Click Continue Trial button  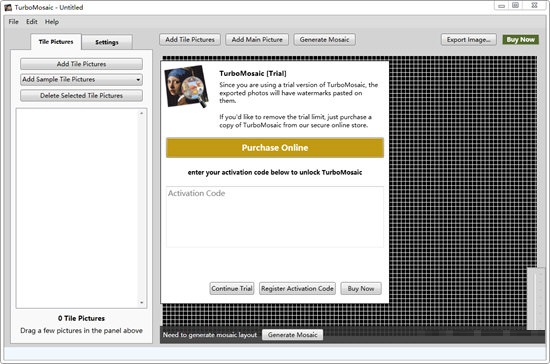(232, 289)
